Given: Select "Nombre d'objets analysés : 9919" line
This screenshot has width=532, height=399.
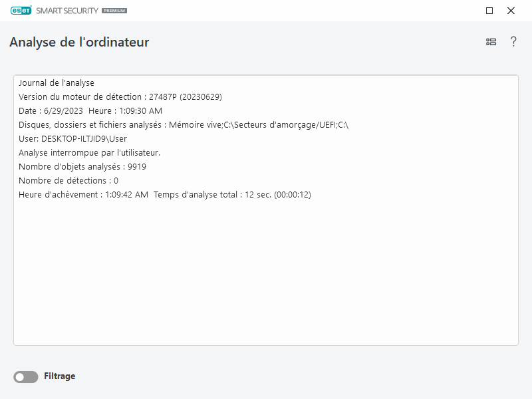Looking at the screenshot, I should 82,167.
